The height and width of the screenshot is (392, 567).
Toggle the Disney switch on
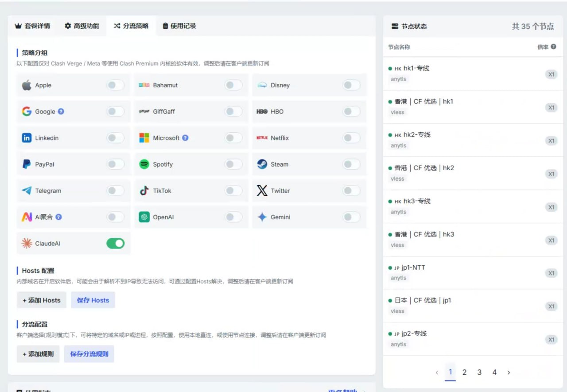pos(352,85)
